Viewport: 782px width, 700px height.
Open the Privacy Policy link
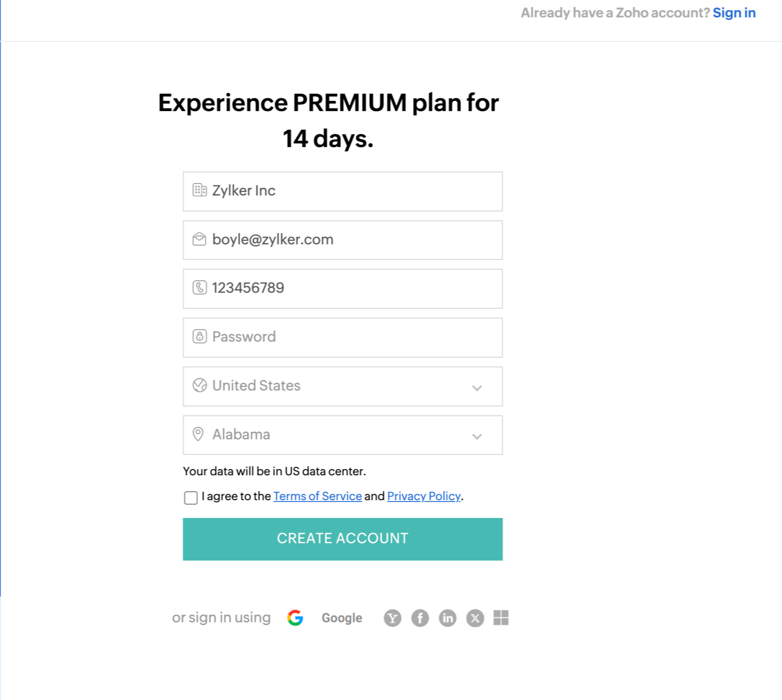(423, 496)
